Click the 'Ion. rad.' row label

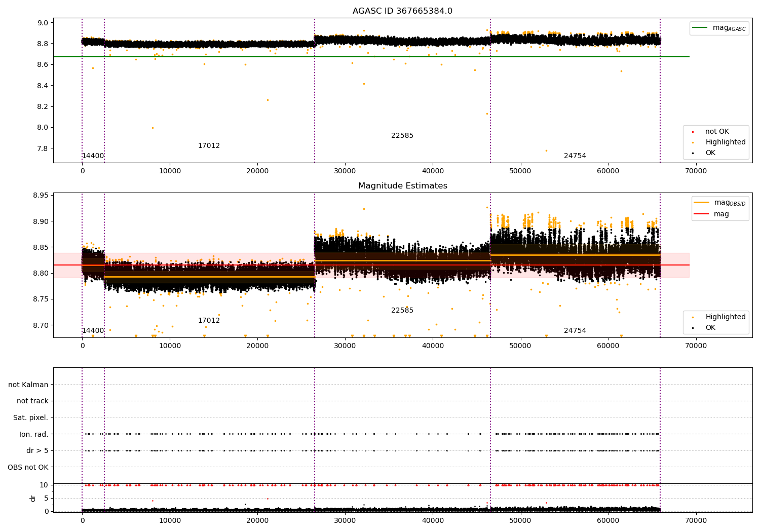[x=34, y=434]
